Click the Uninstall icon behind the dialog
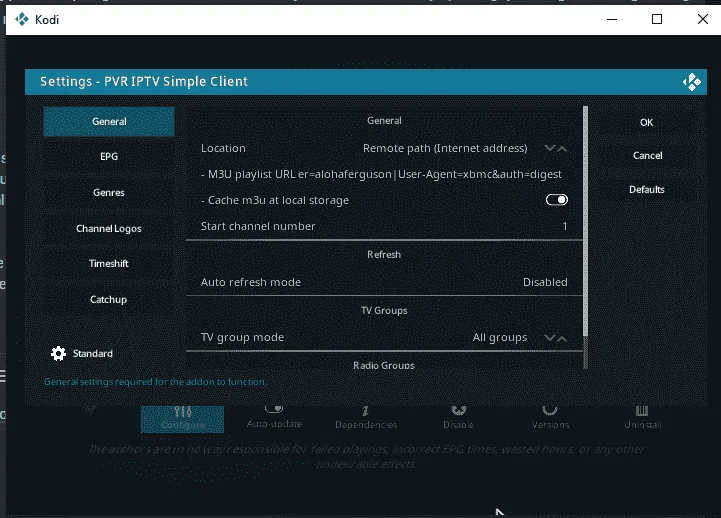Screen dimensions: 721x518 pos(642,410)
